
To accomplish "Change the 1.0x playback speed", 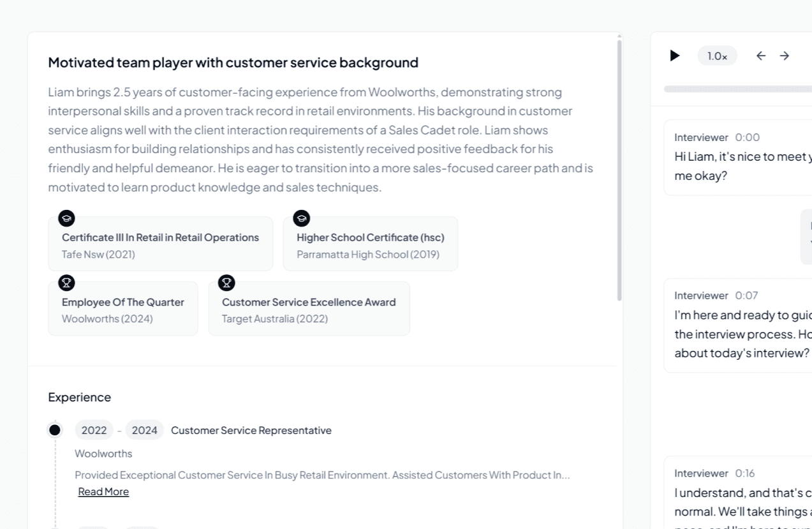I will [717, 56].
